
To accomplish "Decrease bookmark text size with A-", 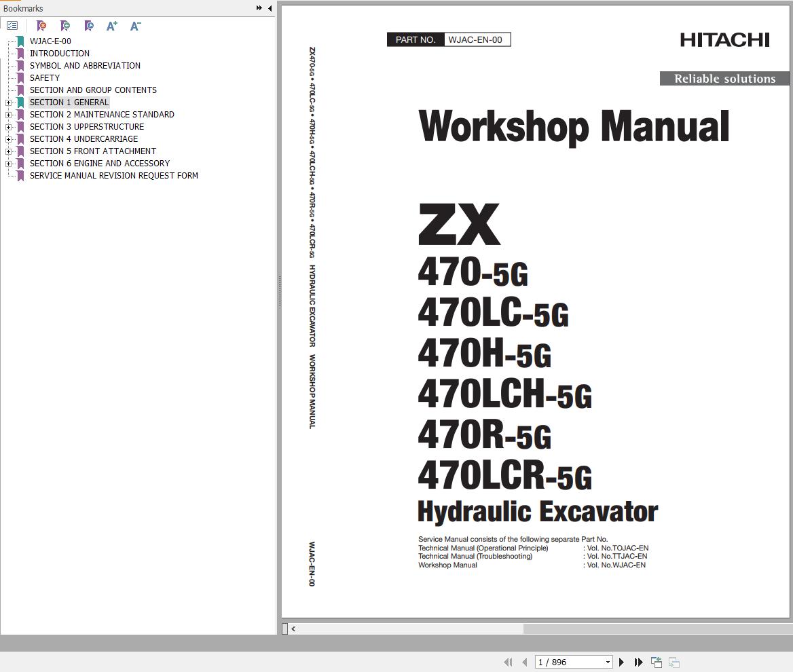I will [x=136, y=26].
